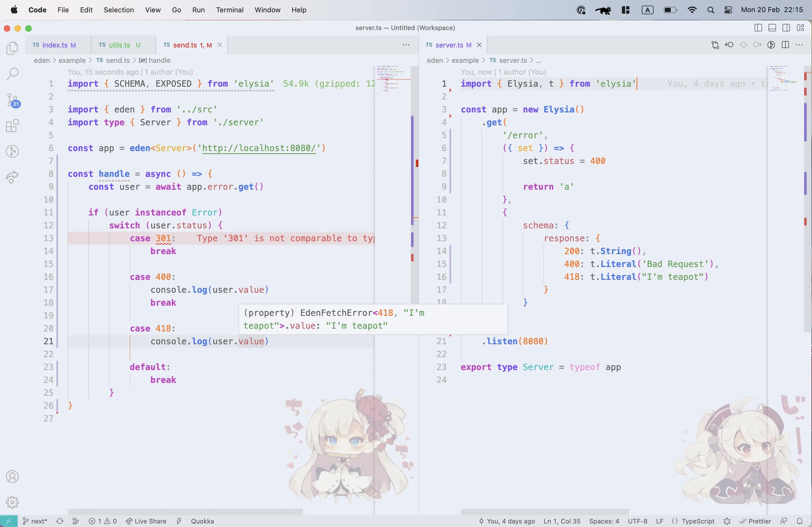
Task: Open the GitLens icon in activity bar
Action: click(x=12, y=151)
